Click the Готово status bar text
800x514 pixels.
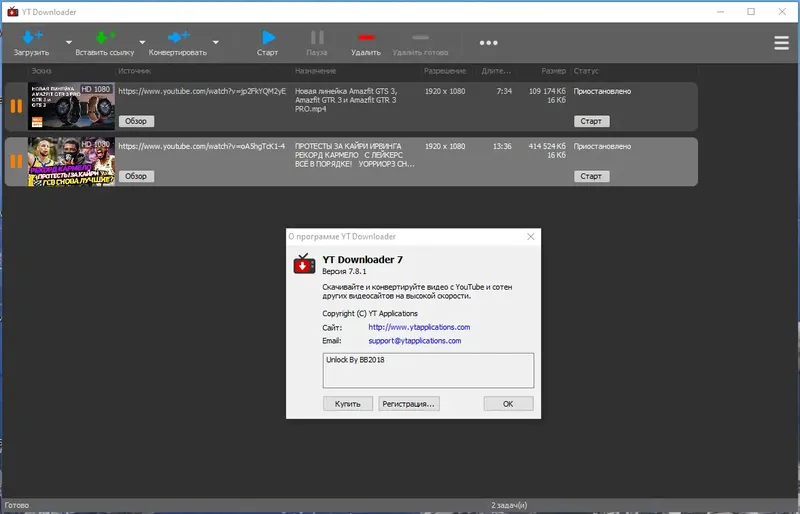tap(17, 505)
